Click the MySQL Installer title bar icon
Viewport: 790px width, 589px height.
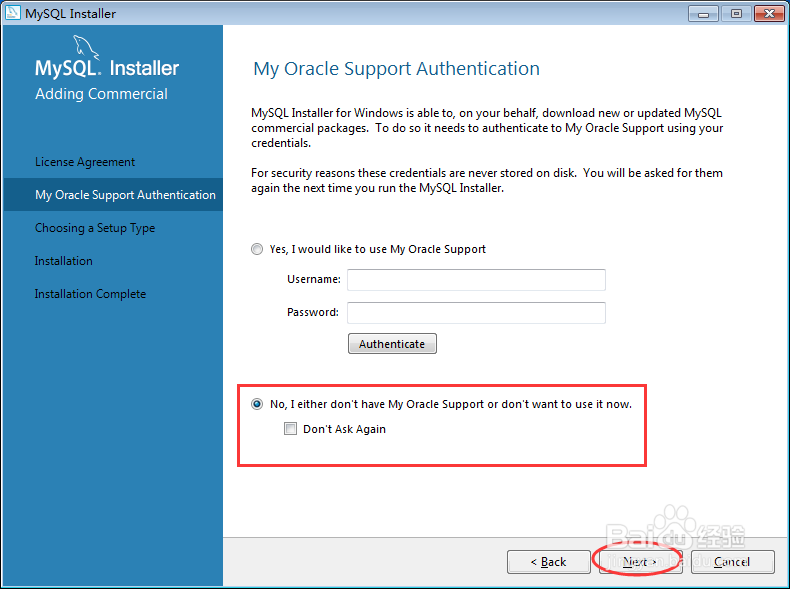(13, 13)
